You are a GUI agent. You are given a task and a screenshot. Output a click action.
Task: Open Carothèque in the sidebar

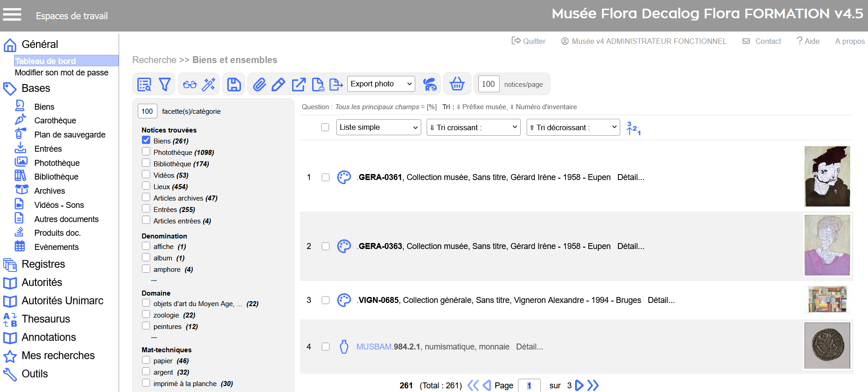(55, 121)
